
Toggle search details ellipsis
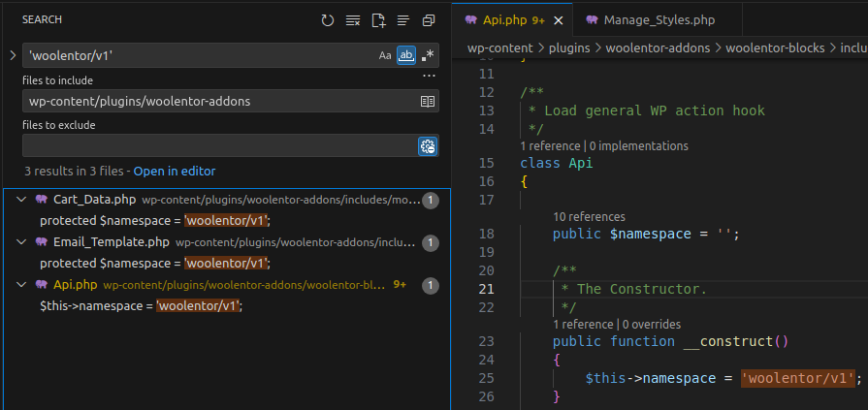tap(429, 76)
